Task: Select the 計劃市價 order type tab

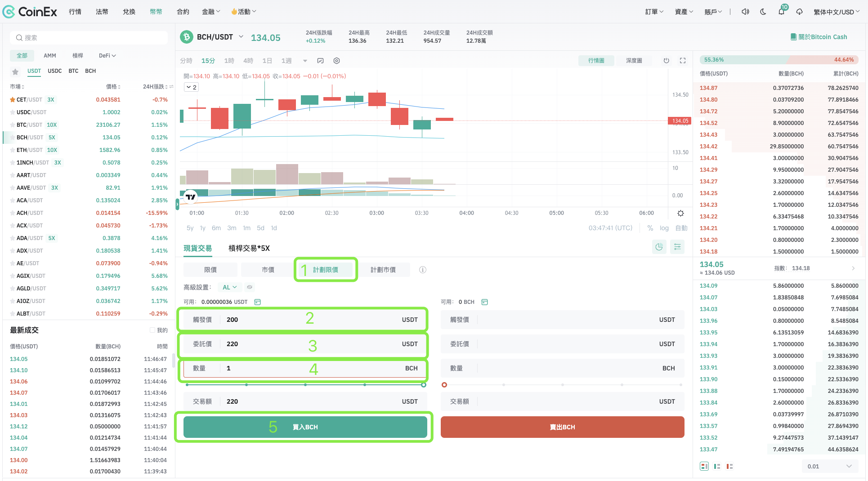Action: click(383, 270)
